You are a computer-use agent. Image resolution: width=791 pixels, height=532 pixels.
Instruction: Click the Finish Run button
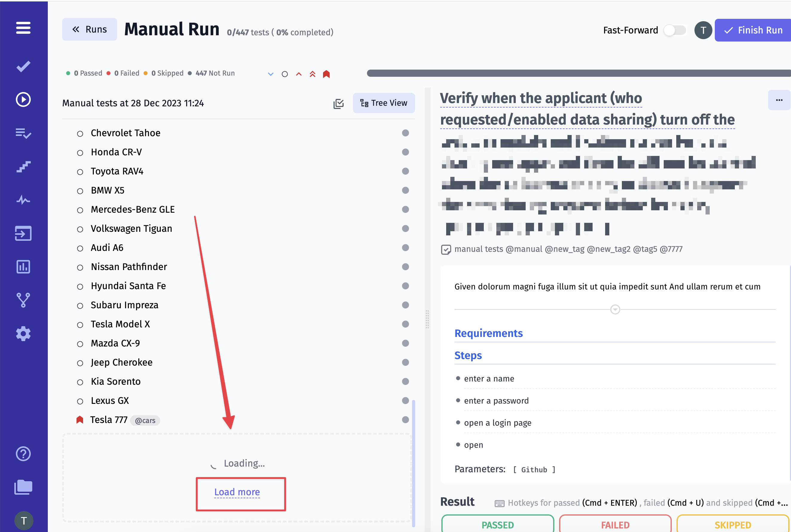pos(753,30)
